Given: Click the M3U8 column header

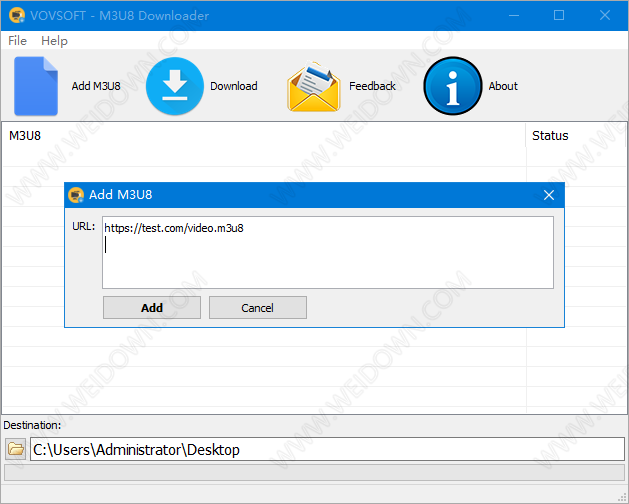Looking at the screenshot, I should point(264,136).
